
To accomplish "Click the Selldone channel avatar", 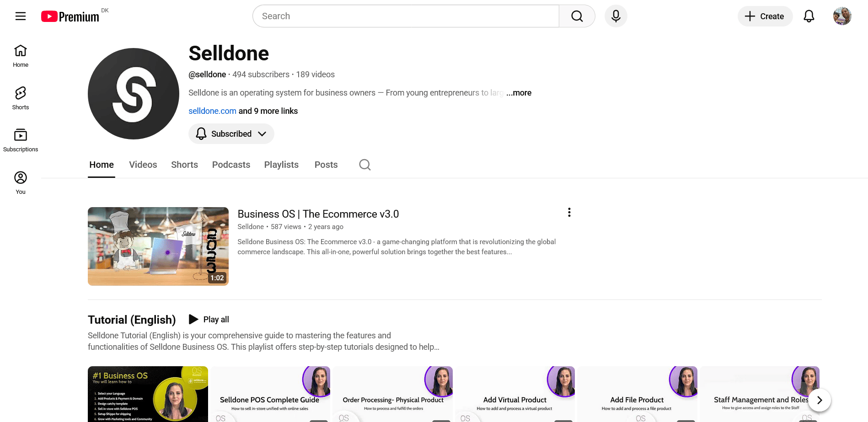I will click(x=134, y=94).
